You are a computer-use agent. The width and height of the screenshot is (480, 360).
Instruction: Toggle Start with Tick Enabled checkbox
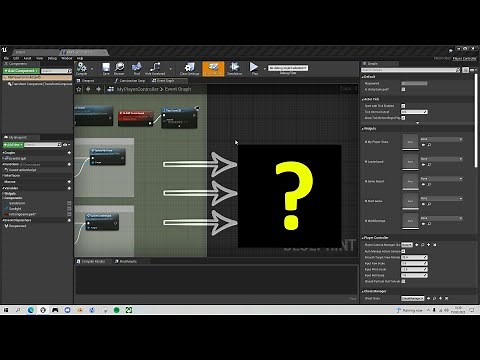click(x=403, y=106)
